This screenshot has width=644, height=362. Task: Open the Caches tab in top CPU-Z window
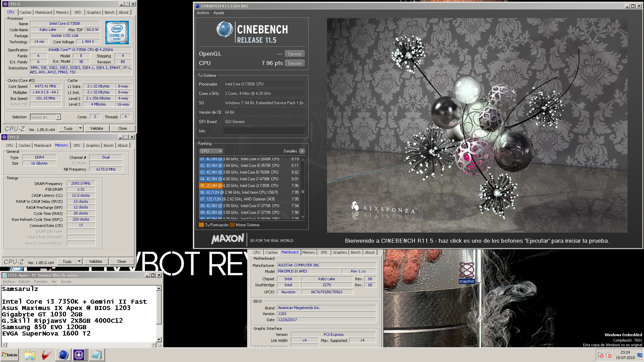pyautogui.click(x=25, y=12)
